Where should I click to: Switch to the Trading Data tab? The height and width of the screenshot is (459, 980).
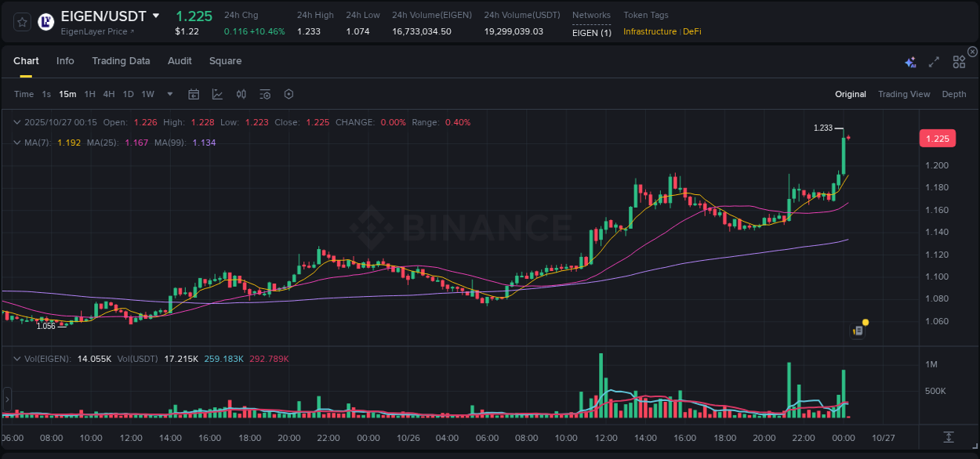click(121, 61)
